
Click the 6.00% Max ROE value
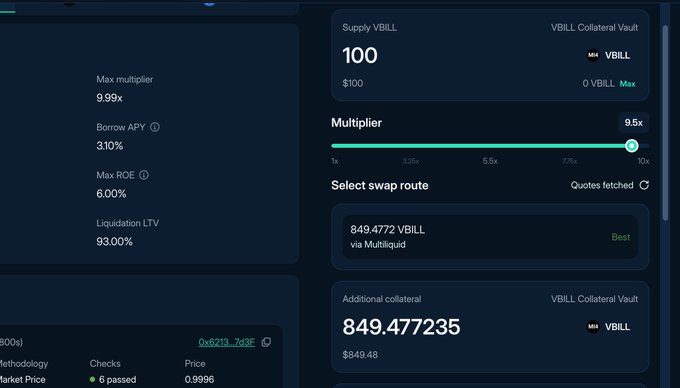[x=111, y=194]
